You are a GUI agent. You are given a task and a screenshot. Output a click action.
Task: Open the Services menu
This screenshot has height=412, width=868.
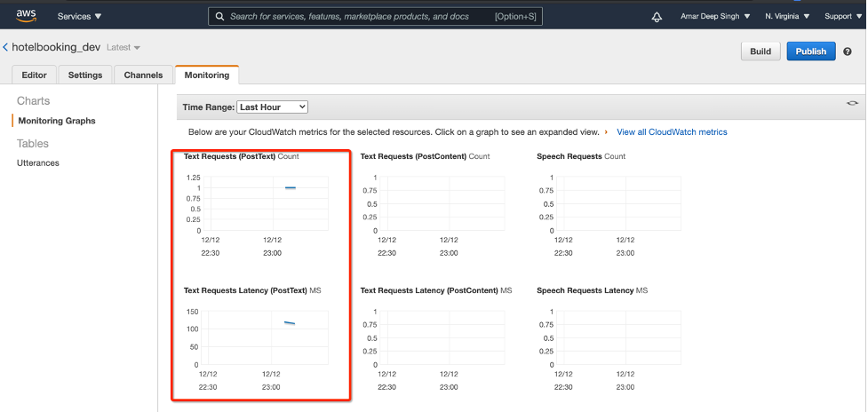tap(79, 17)
